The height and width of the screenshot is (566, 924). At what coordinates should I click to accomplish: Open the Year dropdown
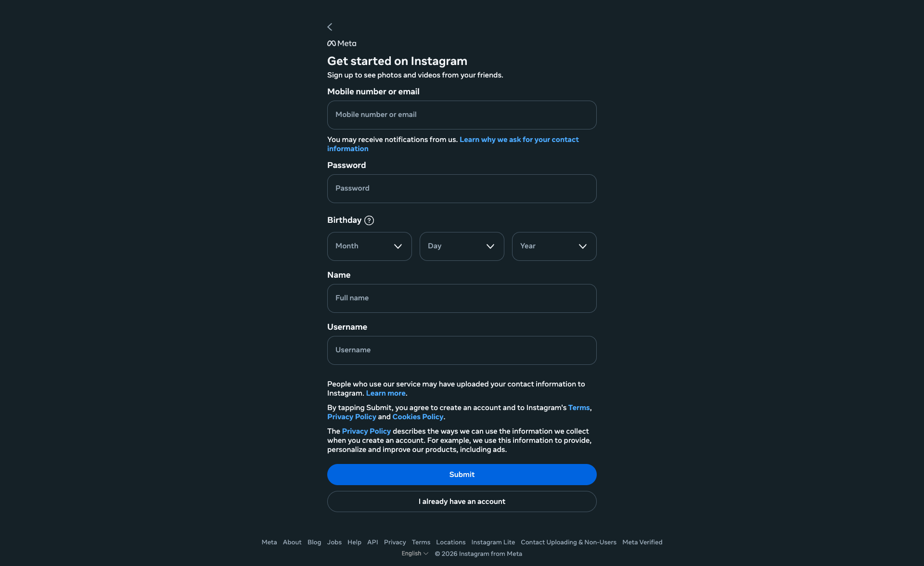(554, 246)
